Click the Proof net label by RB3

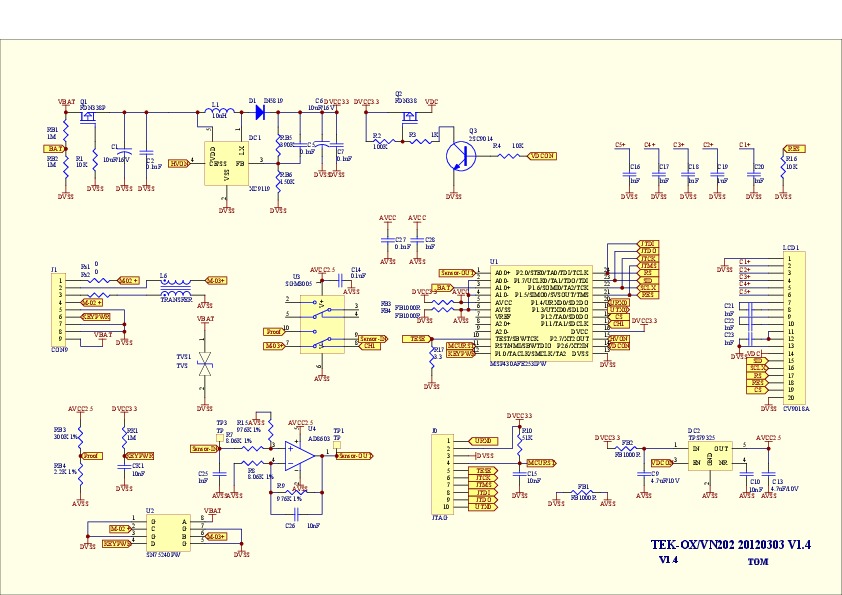click(91, 456)
